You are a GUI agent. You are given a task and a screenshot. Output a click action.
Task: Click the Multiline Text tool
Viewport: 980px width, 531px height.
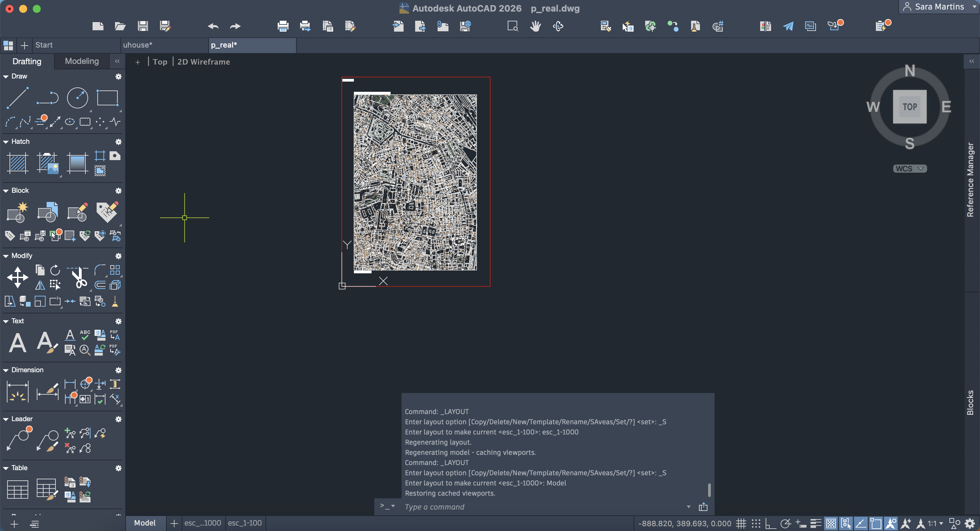(x=17, y=342)
